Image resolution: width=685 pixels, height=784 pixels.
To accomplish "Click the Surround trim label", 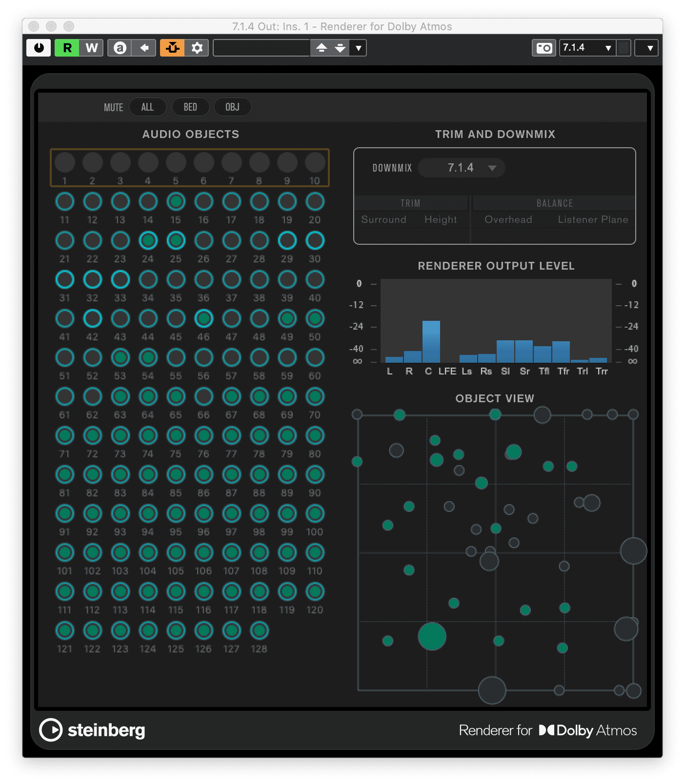I will (383, 219).
